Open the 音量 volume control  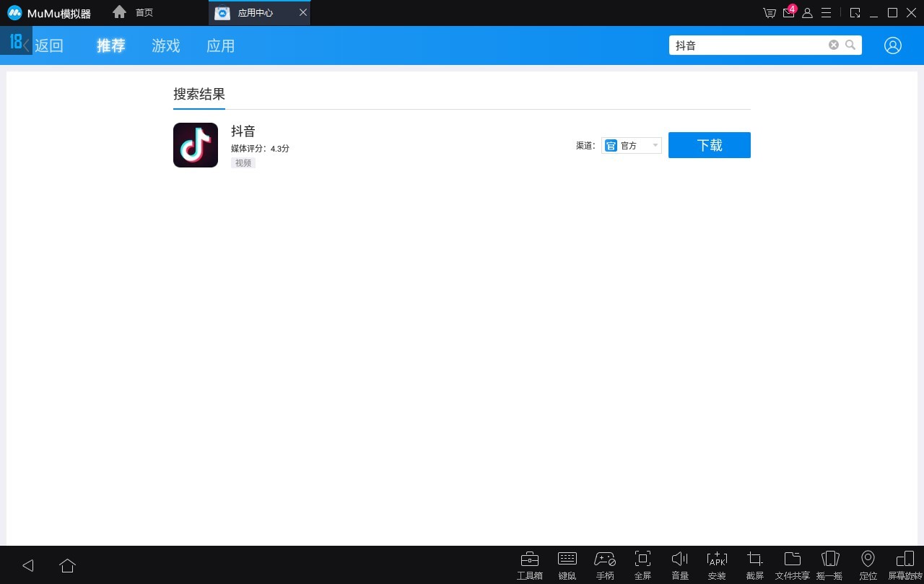(x=680, y=565)
